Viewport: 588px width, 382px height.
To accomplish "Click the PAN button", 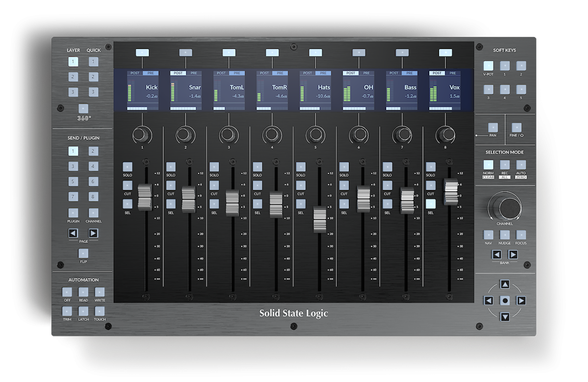I will [493, 127].
